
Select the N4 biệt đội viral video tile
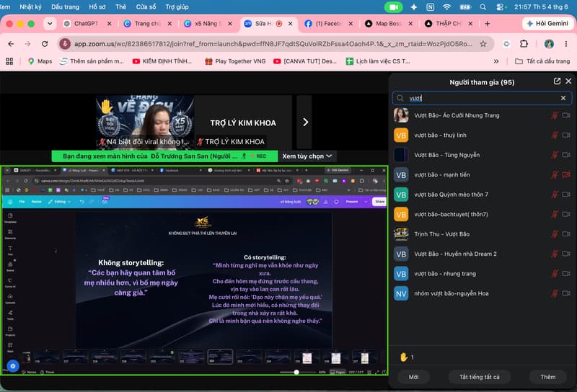[145, 122]
